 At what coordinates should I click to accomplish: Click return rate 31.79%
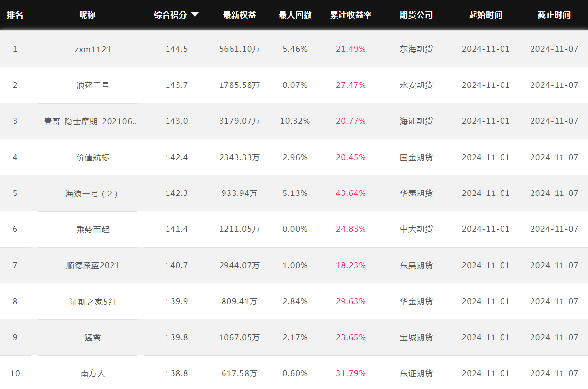click(x=351, y=373)
